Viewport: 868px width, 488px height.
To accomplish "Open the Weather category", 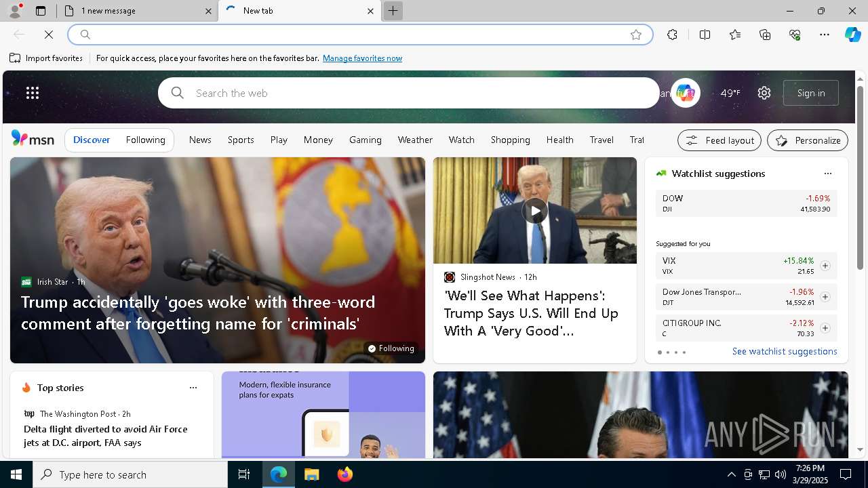I will tap(415, 140).
